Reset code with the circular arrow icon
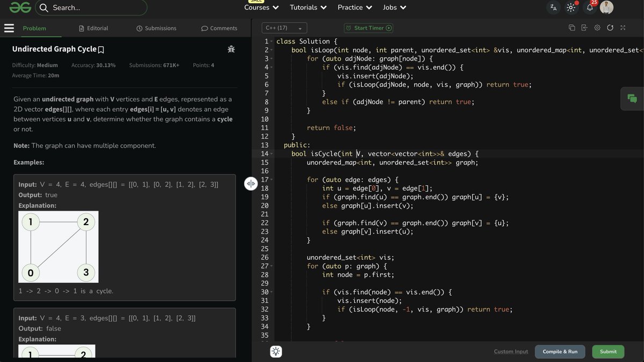The height and width of the screenshot is (362, 644). (610, 28)
